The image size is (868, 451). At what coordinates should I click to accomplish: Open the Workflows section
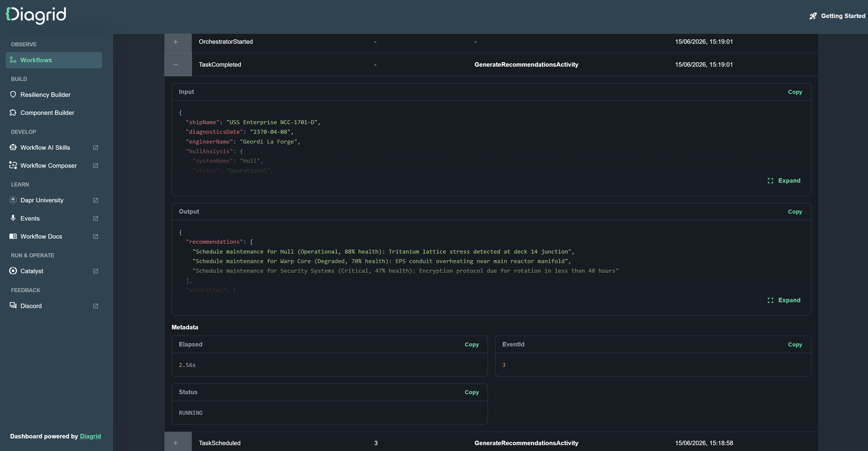(54, 60)
